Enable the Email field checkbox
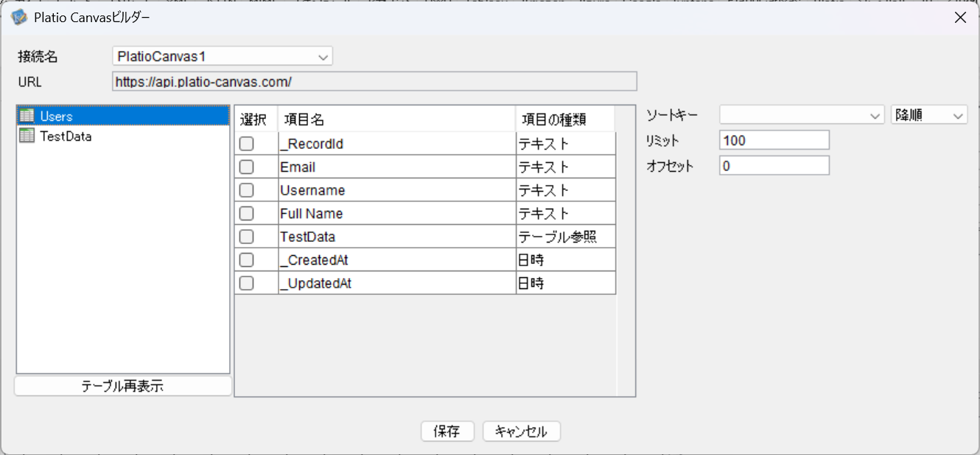 (x=247, y=167)
